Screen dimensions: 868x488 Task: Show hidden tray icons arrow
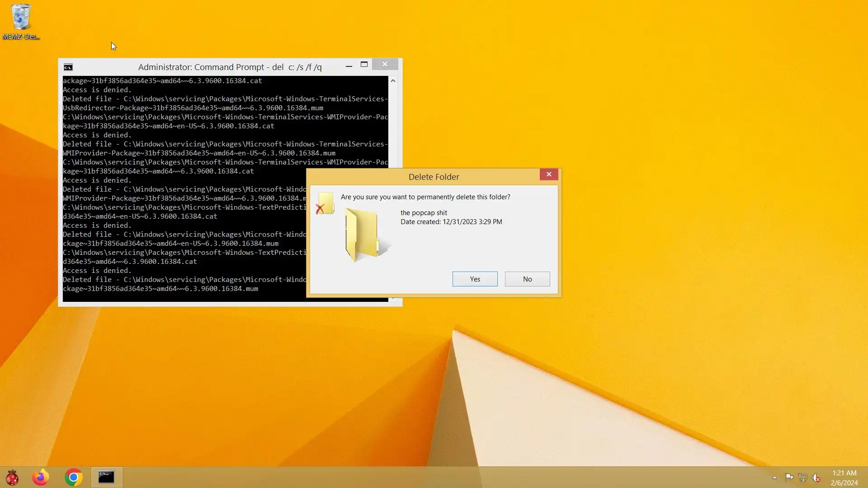coord(774,478)
